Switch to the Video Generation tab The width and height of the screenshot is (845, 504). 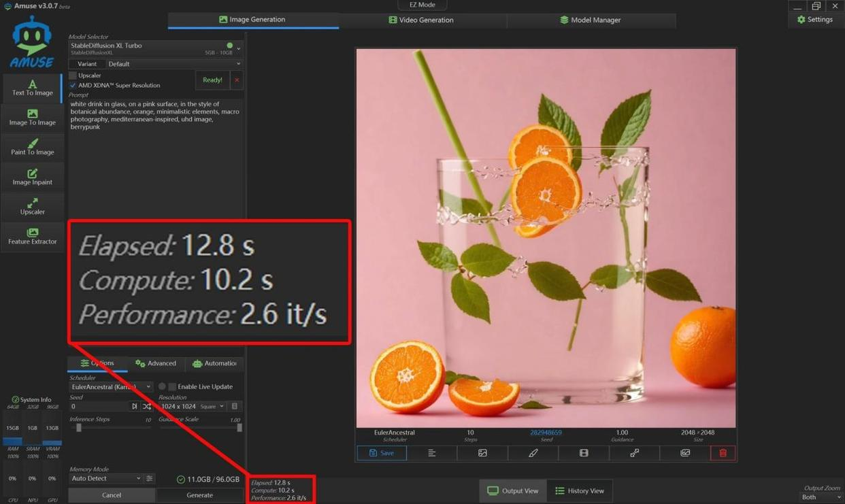click(420, 20)
